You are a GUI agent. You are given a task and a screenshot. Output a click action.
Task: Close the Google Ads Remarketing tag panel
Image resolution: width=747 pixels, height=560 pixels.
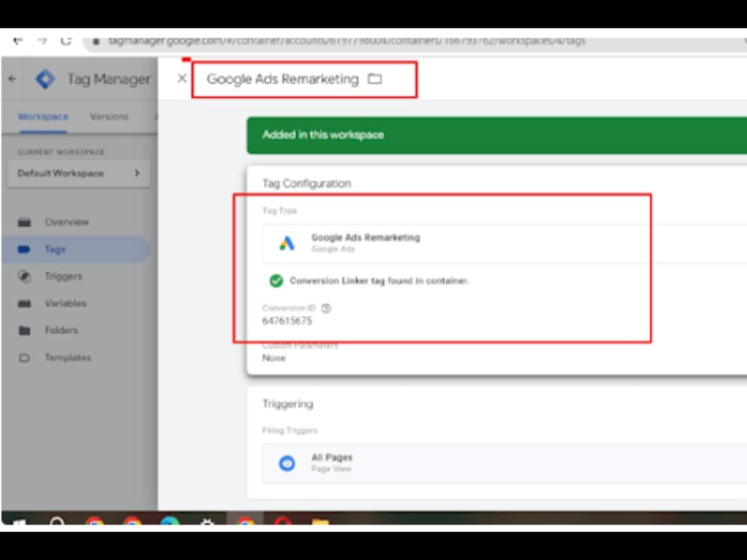point(182,78)
